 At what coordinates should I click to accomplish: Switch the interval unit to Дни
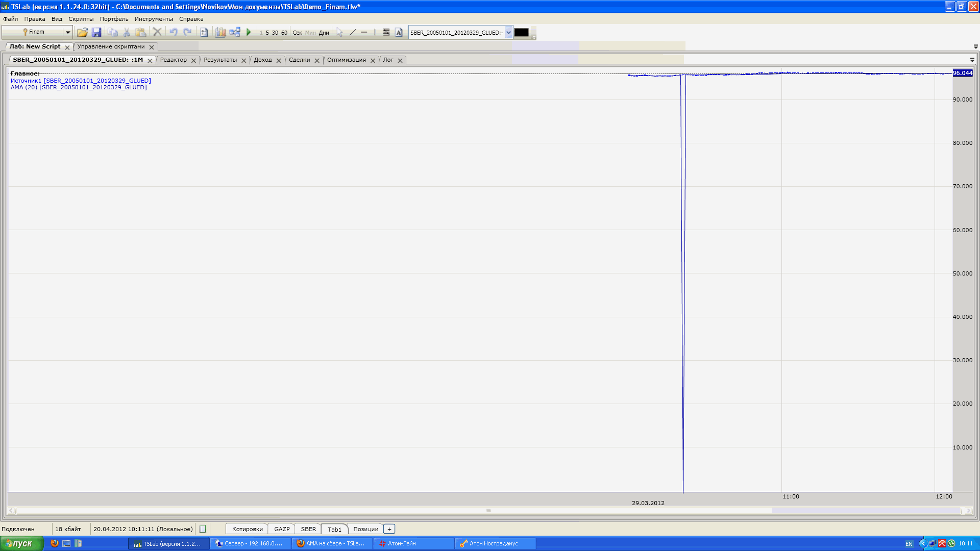[324, 33]
